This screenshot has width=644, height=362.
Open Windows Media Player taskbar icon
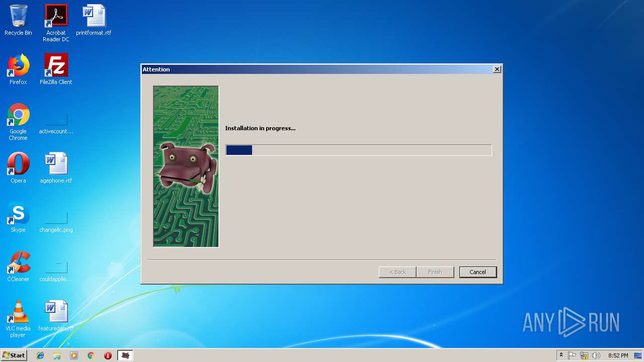tap(74, 355)
